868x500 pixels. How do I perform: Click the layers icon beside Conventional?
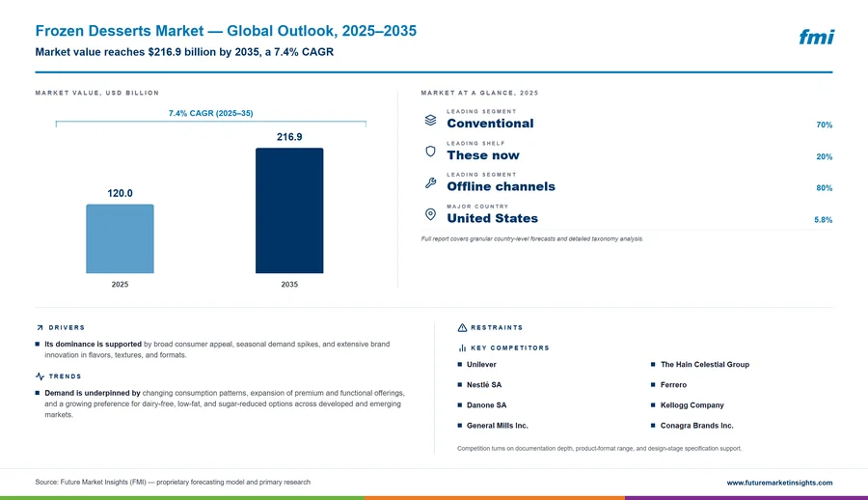(431, 120)
